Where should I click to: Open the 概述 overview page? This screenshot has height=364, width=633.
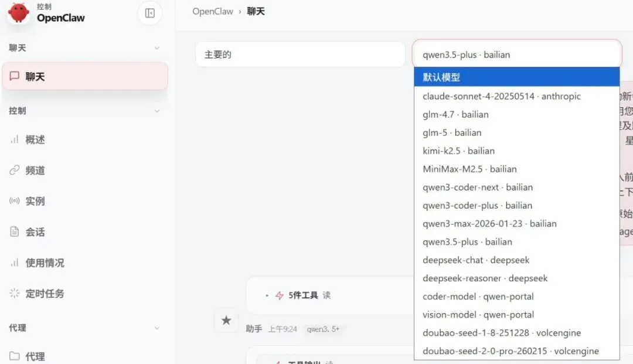pos(85,140)
